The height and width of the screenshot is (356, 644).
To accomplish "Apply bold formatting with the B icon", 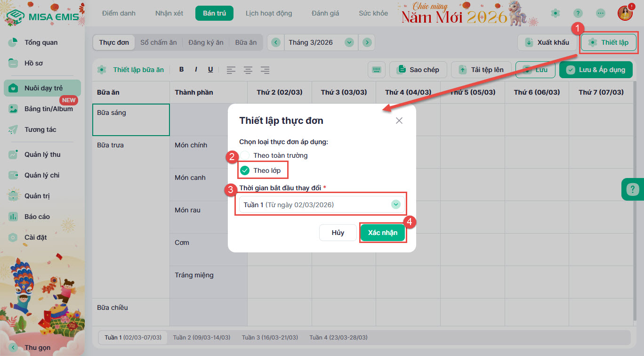I will (x=182, y=70).
